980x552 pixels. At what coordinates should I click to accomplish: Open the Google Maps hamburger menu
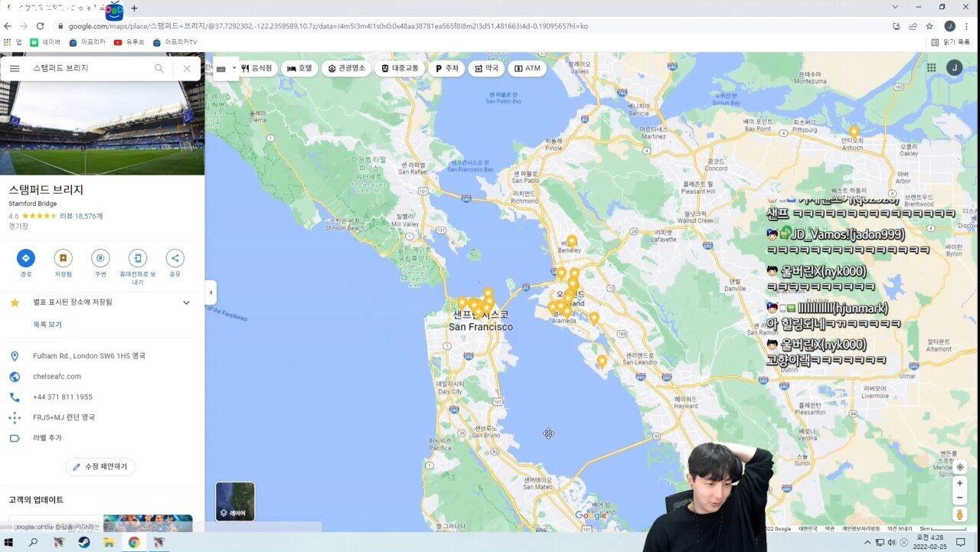[x=15, y=68]
